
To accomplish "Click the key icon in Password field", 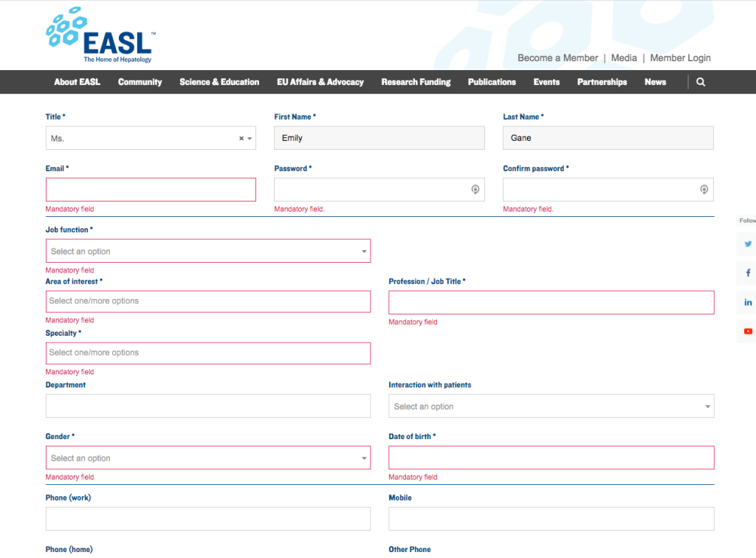I will click(475, 190).
